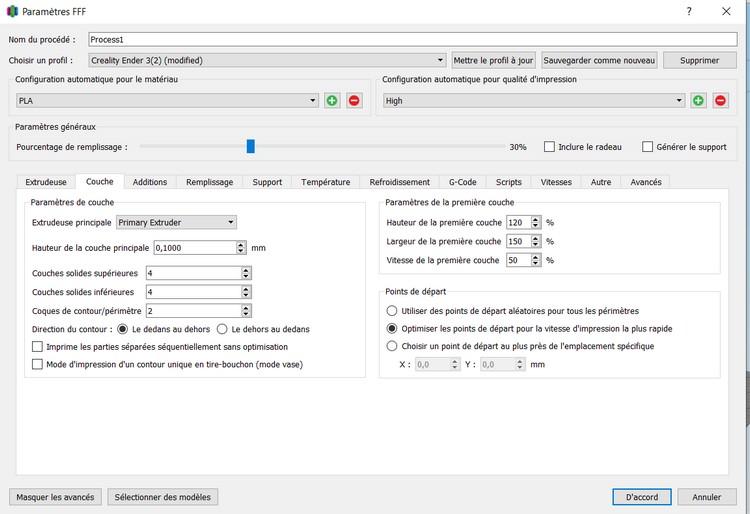Click the Nom du procédé input field
Viewport: 750px width, 514px height.
[412, 39]
